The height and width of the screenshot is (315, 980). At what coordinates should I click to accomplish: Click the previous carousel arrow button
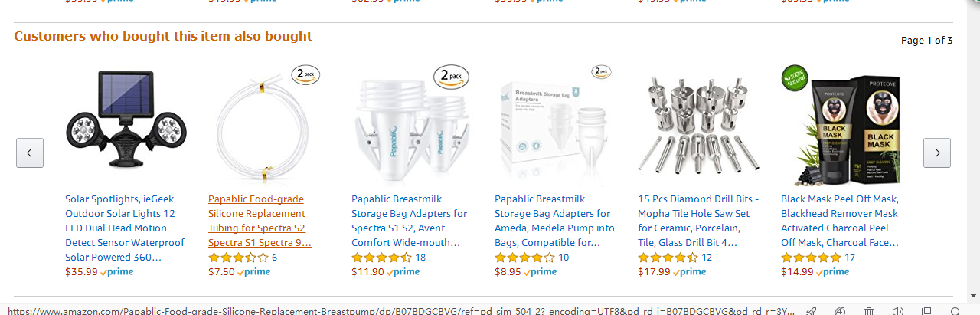(30, 153)
